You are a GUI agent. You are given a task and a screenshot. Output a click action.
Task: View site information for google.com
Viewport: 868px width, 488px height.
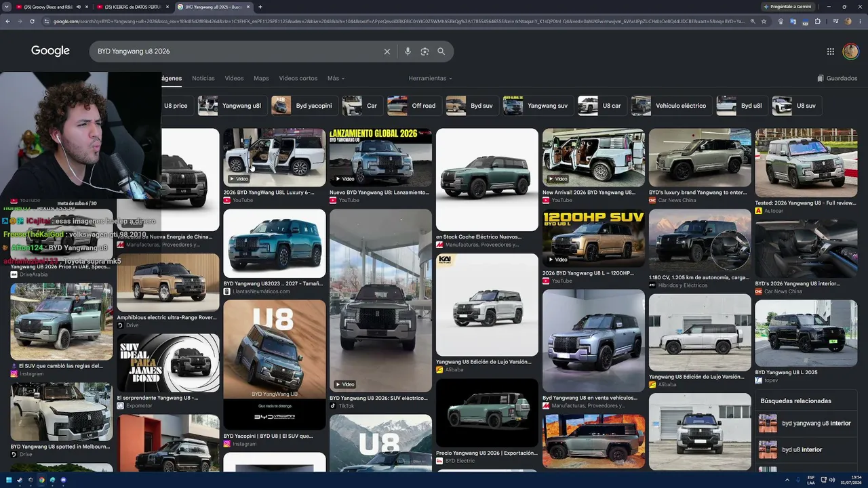click(x=47, y=21)
